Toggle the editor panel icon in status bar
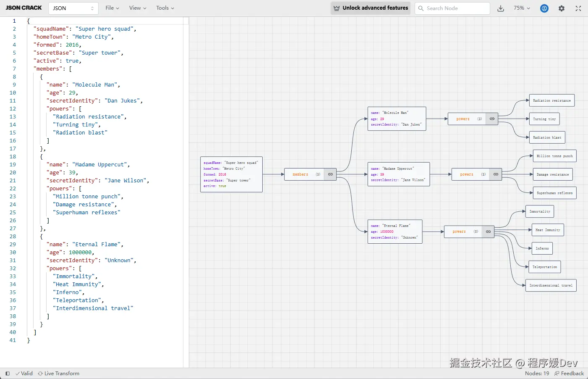588x379 pixels. point(8,373)
